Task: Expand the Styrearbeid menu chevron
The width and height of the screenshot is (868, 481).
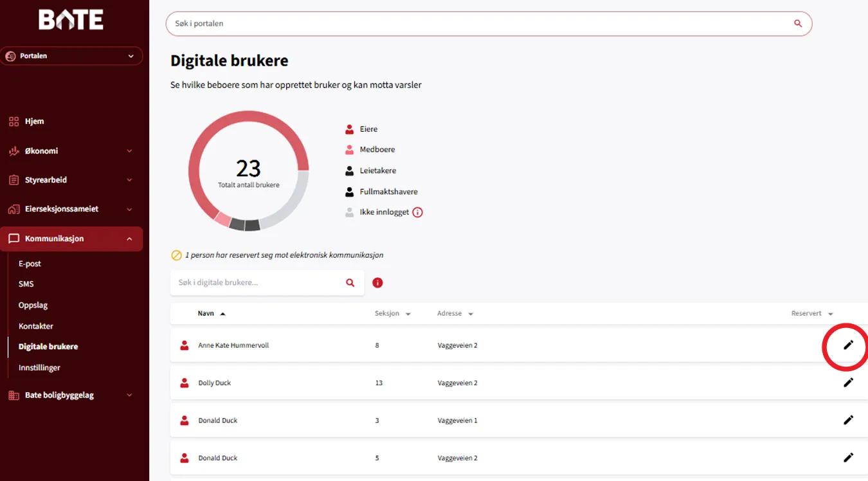Action: (x=129, y=180)
